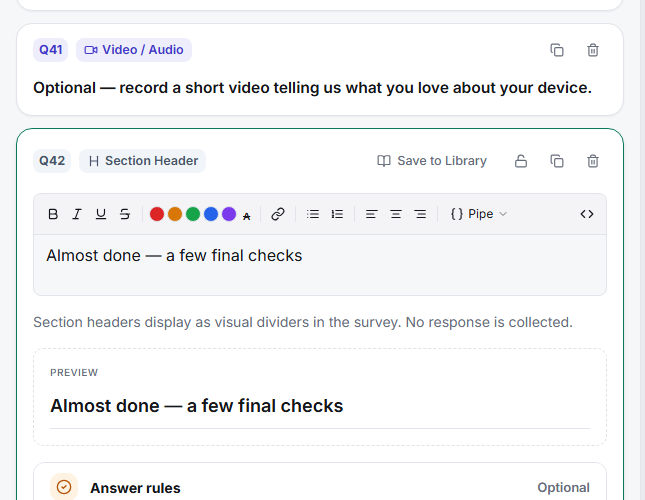Clear text color formatting
Screen dimensions: 645x500
coord(246,216)
